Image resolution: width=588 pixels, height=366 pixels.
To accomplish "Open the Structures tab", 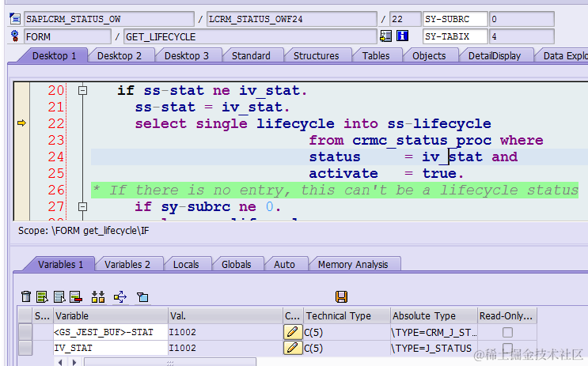I will point(316,56).
